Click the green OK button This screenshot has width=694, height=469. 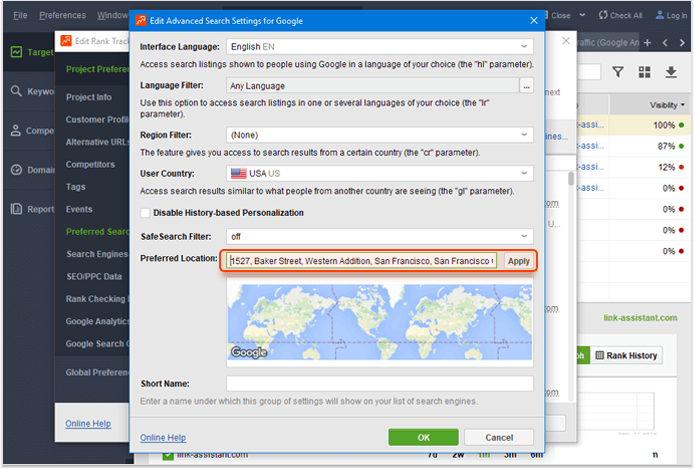click(x=424, y=437)
